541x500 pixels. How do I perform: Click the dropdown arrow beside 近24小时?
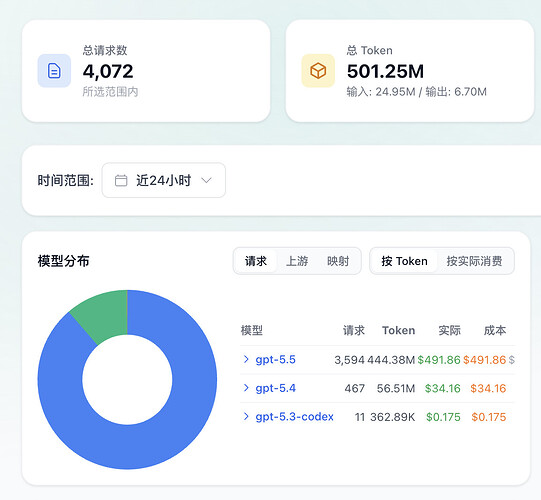click(x=206, y=180)
